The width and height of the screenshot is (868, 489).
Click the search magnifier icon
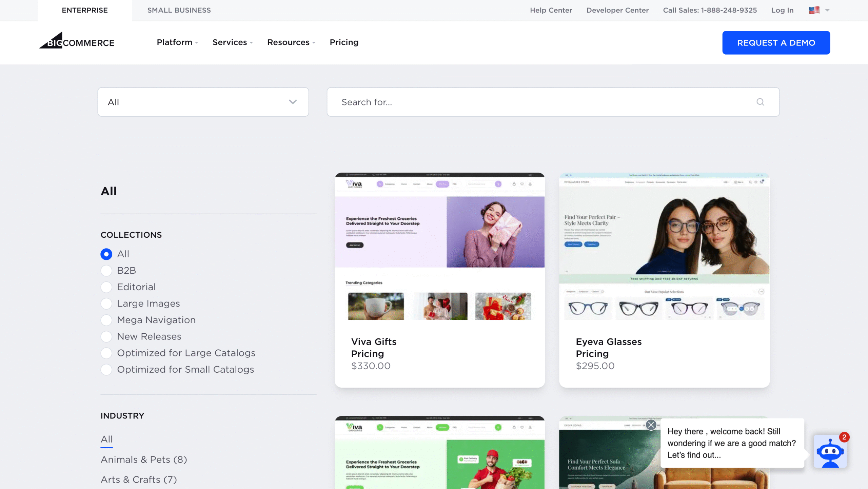tap(760, 102)
